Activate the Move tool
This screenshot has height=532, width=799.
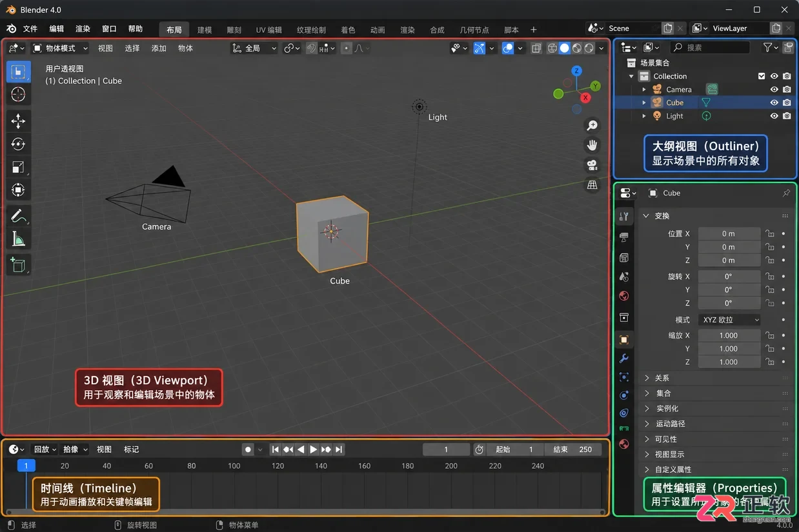tap(18, 121)
